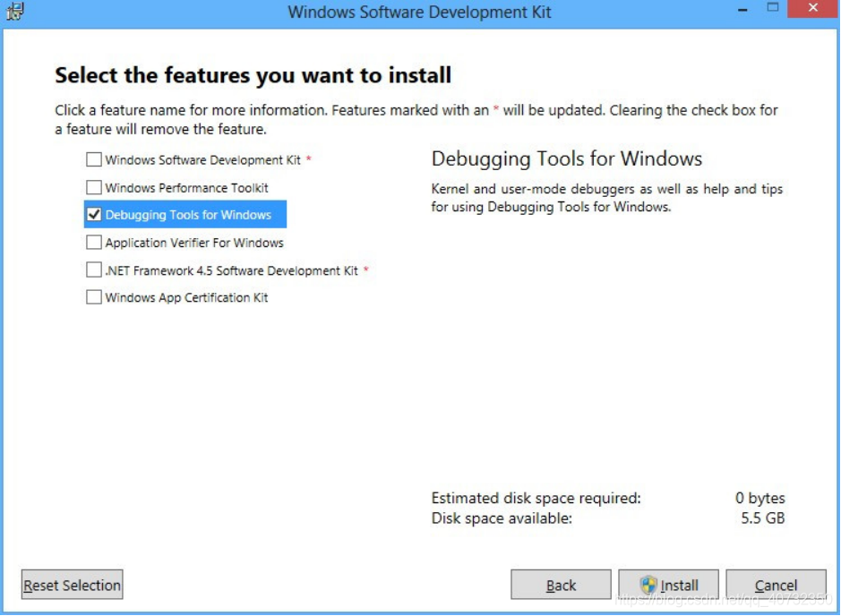Check the Windows Software Development Kit checkbox
Screen dimensions: 841x616
(93, 159)
